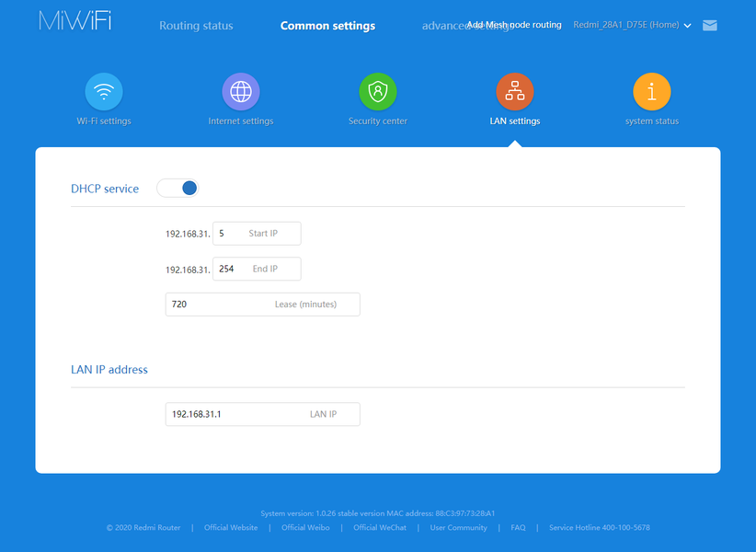Edit the Lease (minutes) field

click(262, 305)
